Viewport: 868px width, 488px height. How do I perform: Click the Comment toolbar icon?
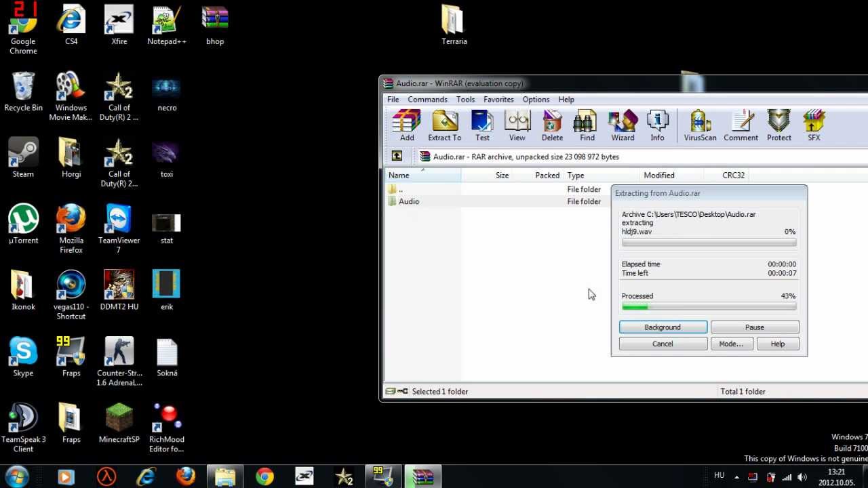coord(741,126)
